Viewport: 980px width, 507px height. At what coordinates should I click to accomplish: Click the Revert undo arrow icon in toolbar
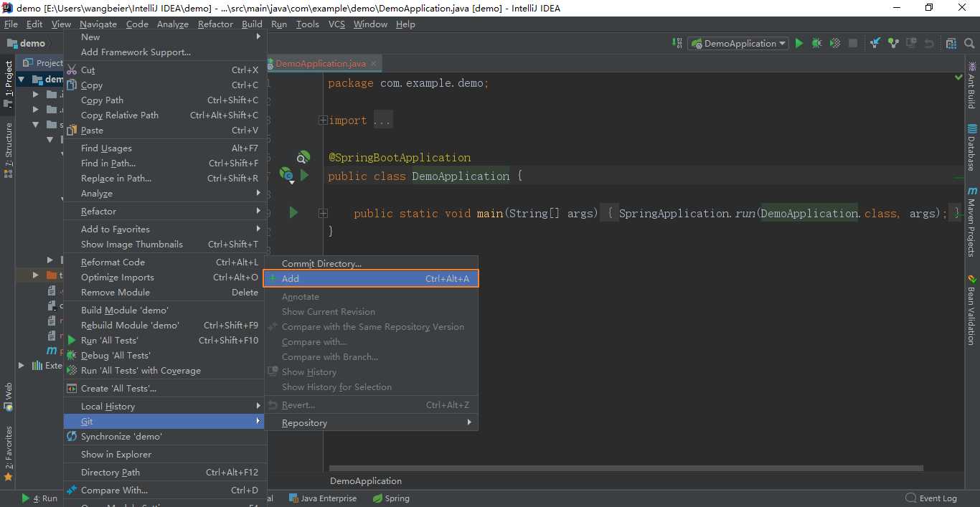(x=929, y=43)
